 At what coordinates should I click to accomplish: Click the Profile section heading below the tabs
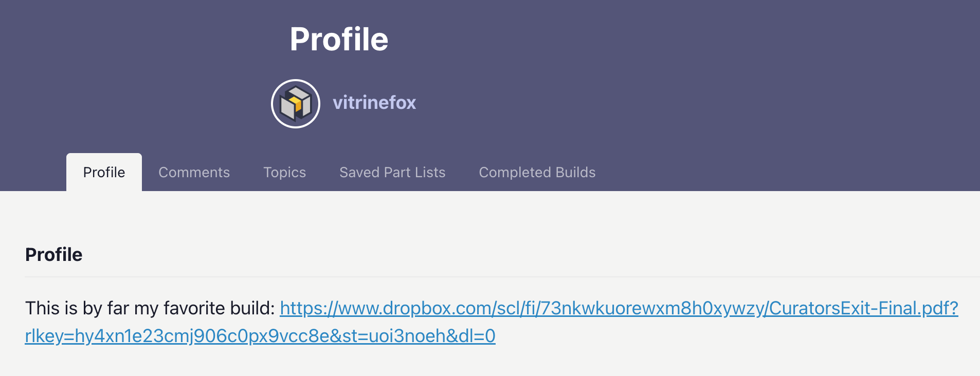tap(53, 254)
